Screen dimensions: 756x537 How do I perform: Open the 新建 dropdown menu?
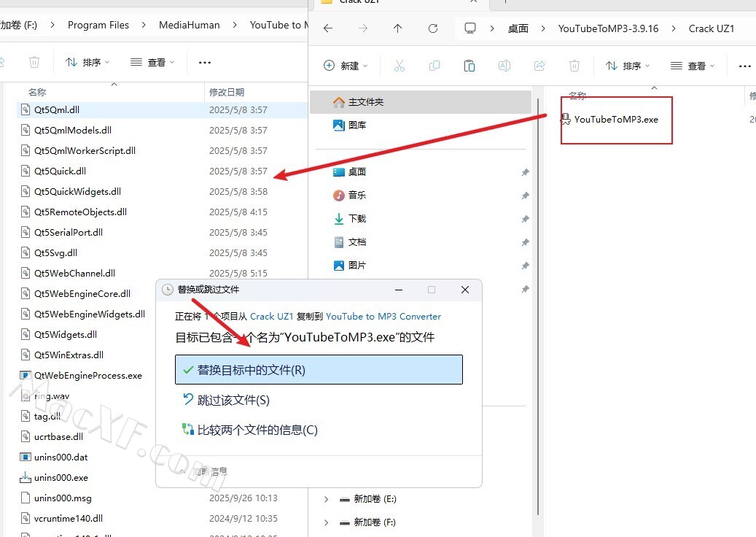coord(346,66)
